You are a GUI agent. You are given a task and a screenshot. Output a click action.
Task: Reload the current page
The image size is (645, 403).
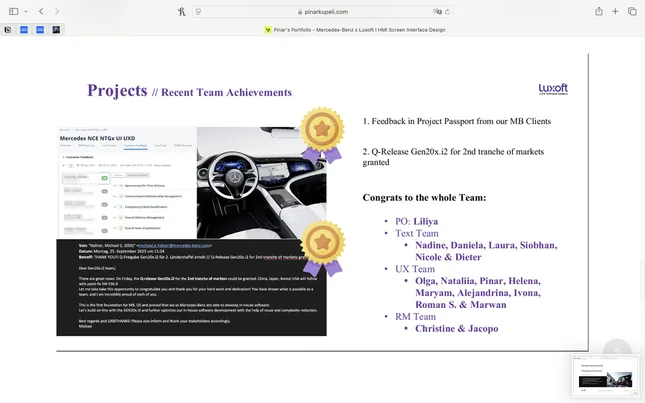pyautogui.click(x=451, y=11)
